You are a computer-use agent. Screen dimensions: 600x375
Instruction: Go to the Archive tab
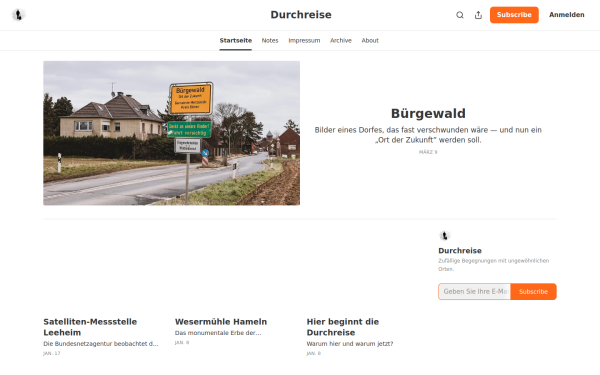click(x=341, y=41)
